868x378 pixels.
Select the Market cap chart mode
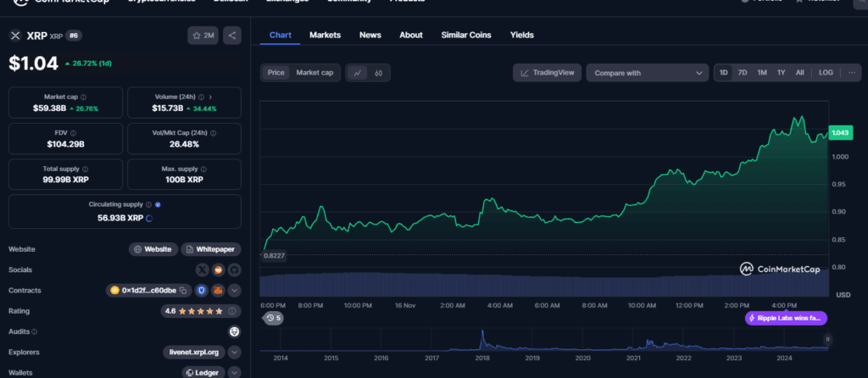(x=314, y=73)
